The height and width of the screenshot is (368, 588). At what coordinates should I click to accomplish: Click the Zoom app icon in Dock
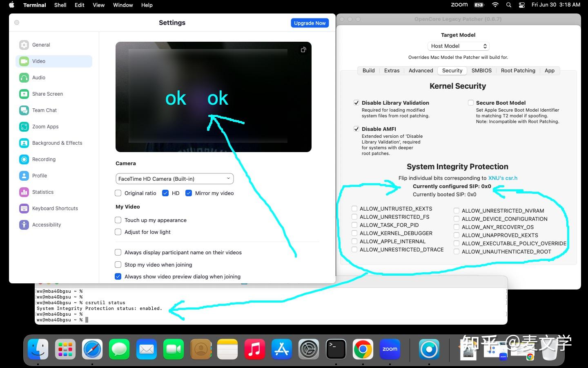click(x=390, y=350)
